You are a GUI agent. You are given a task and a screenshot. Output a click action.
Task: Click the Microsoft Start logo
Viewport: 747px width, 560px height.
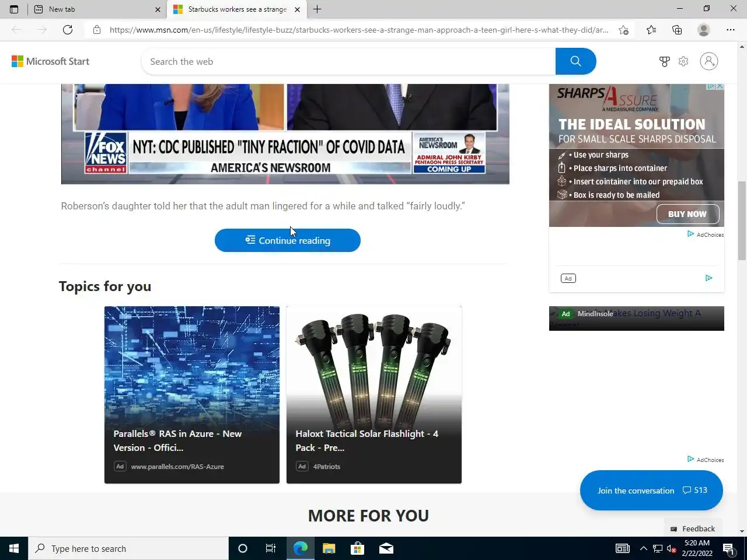[51, 61]
